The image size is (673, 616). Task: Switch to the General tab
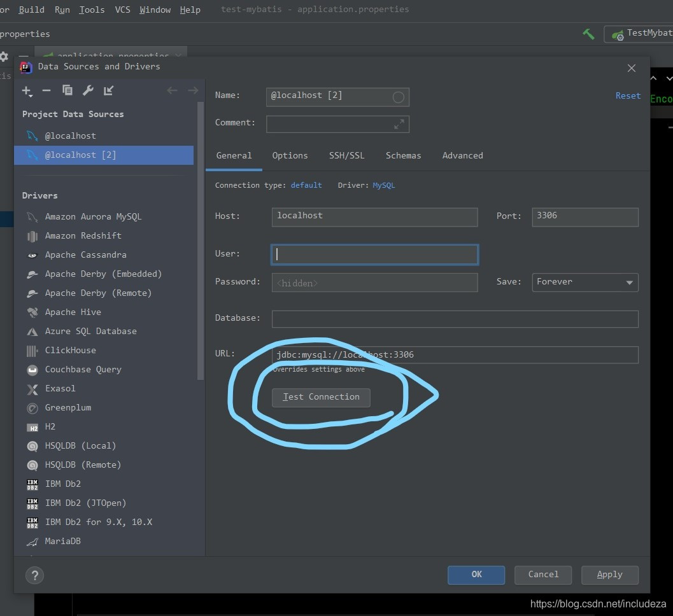[234, 155]
